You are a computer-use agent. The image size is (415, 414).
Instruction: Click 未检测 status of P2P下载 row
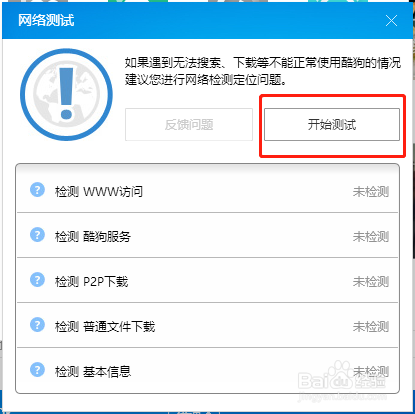[x=371, y=281]
